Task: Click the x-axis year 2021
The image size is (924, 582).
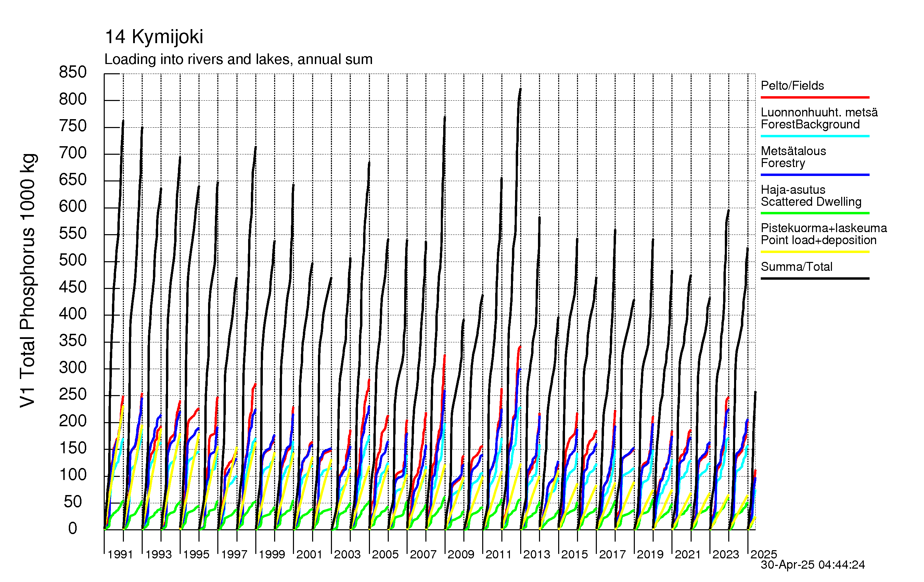Action: point(688,554)
